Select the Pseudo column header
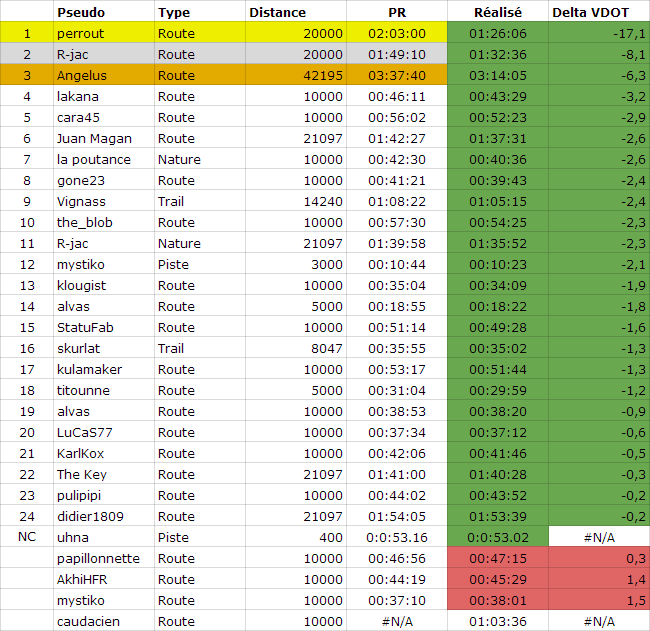The image size is (650, 631). [x=104, y=12]
